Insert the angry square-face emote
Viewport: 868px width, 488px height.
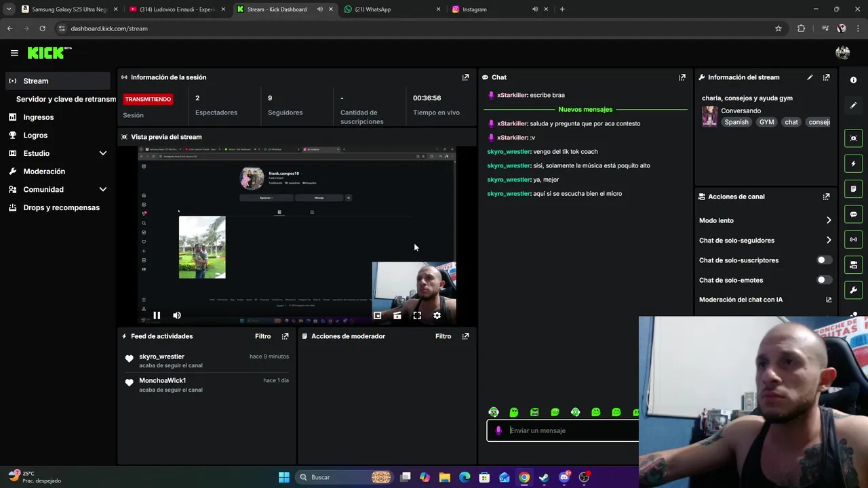click(x=534, y=412)
